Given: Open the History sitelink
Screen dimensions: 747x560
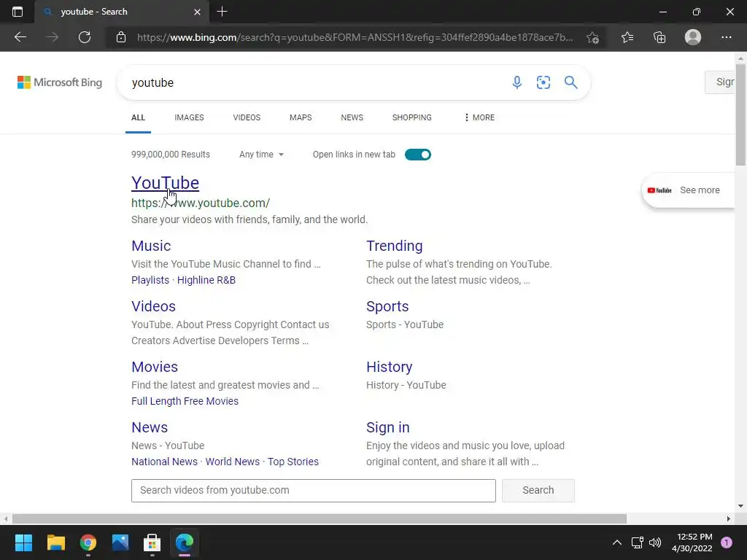Looking at the screenshot, I should pos(390,367).
